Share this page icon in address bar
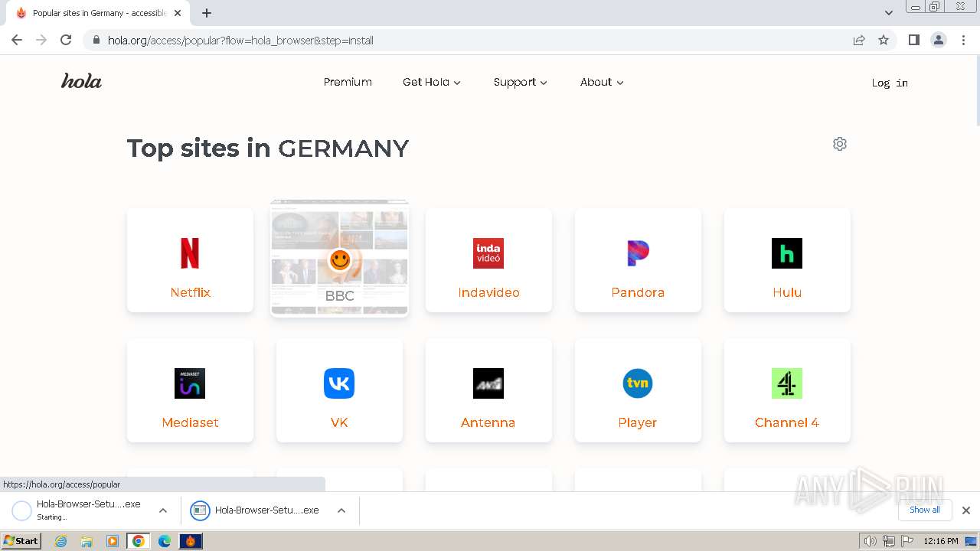 click(x=859, y=40)
